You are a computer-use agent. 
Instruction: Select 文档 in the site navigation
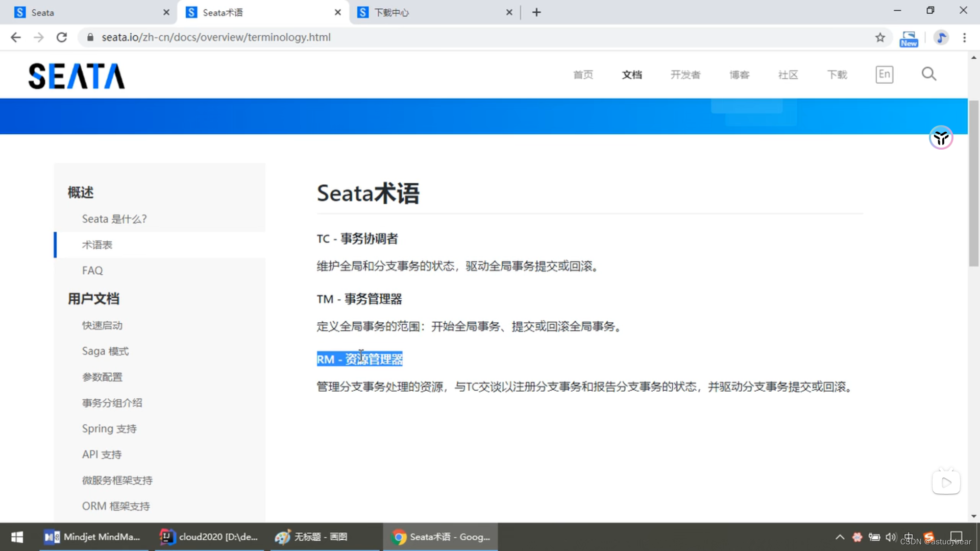pos(631,75)
